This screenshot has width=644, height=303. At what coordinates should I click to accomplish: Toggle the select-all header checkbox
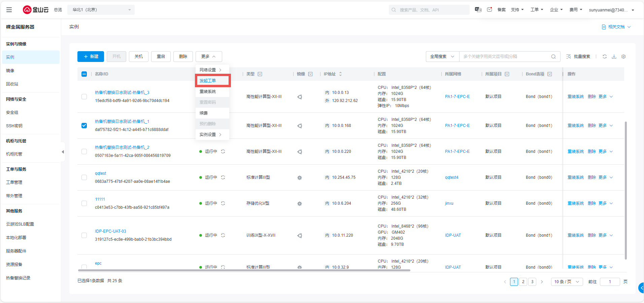tap(84, 74)
